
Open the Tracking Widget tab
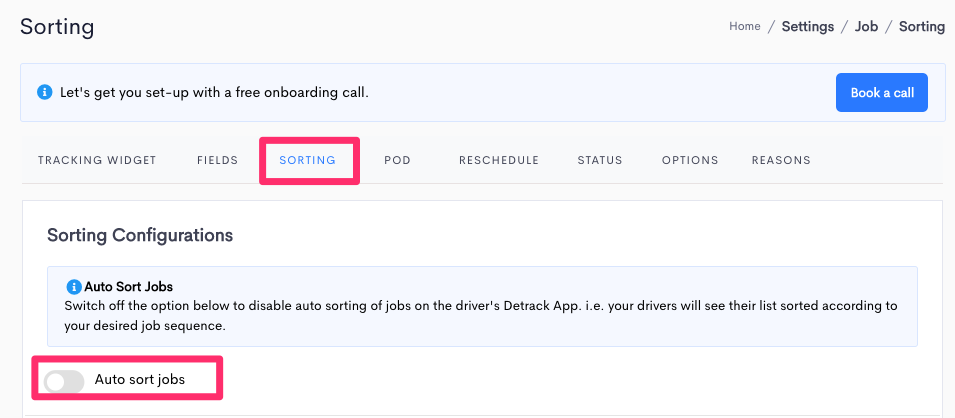(x=97, y=160)
